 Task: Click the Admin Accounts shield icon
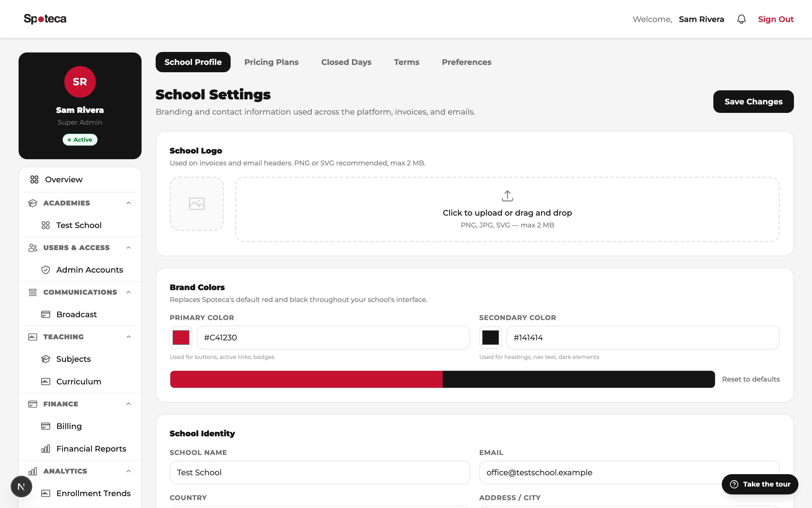pyautogui.click(x=46, y=270)
